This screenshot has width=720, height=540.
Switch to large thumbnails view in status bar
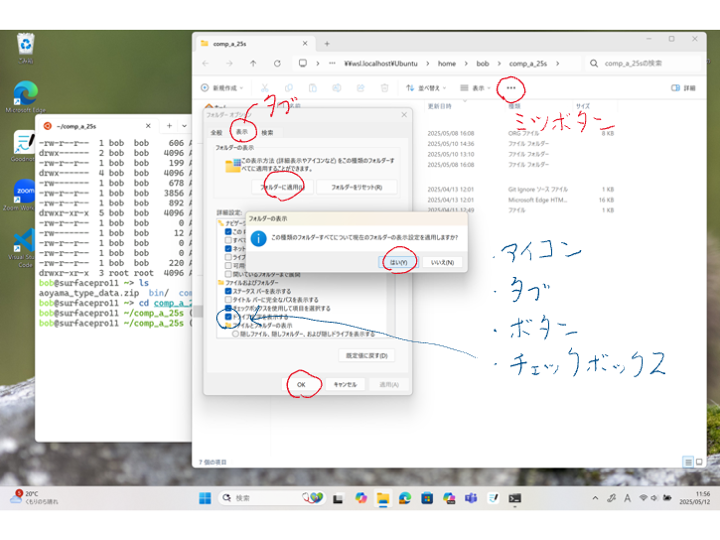tap(699, 462)
